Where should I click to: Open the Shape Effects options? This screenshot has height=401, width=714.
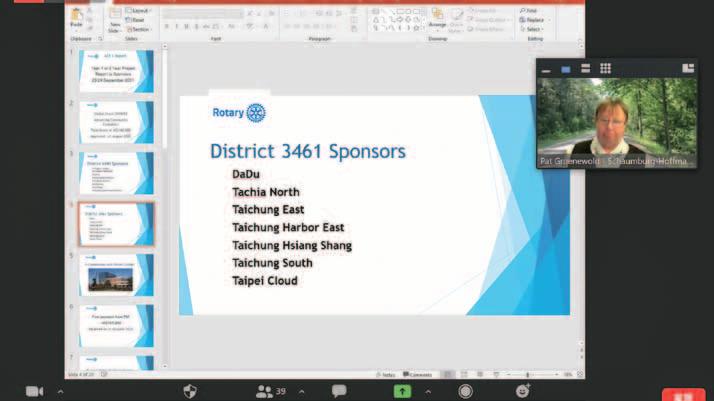point(487,29)
